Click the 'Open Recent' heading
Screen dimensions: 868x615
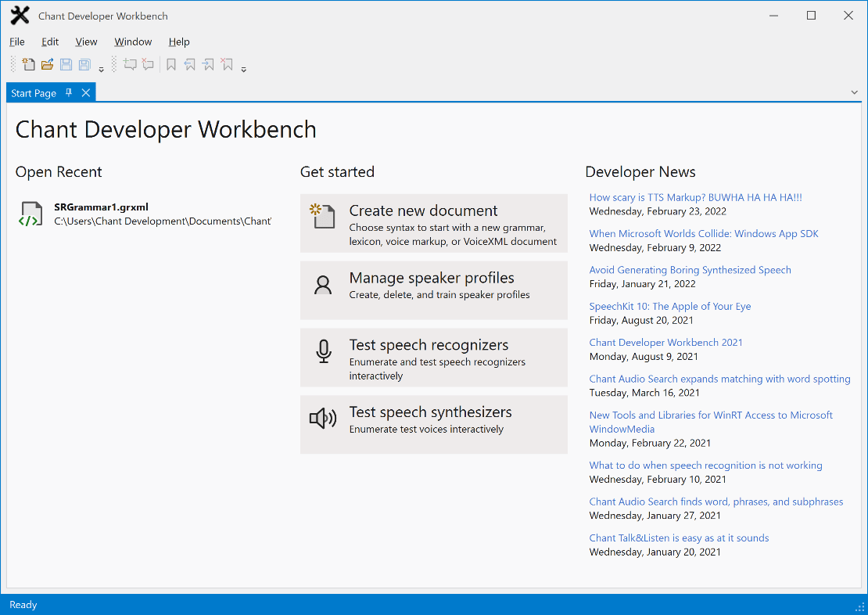click(x=59, y=172)
